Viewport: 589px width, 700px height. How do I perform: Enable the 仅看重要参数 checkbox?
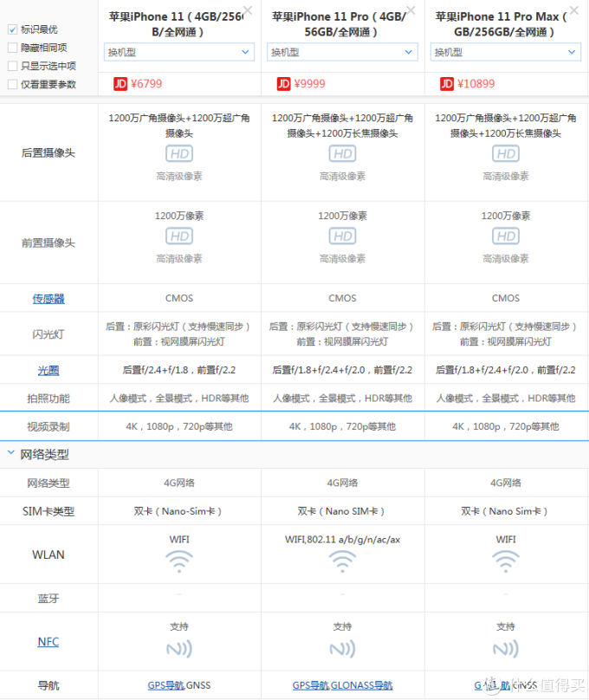[x=12, y=84]
